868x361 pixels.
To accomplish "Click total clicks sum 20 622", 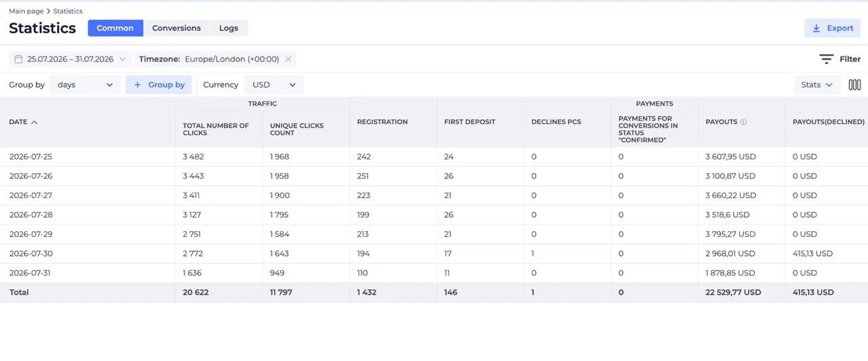I will click(x=195, y=292).
